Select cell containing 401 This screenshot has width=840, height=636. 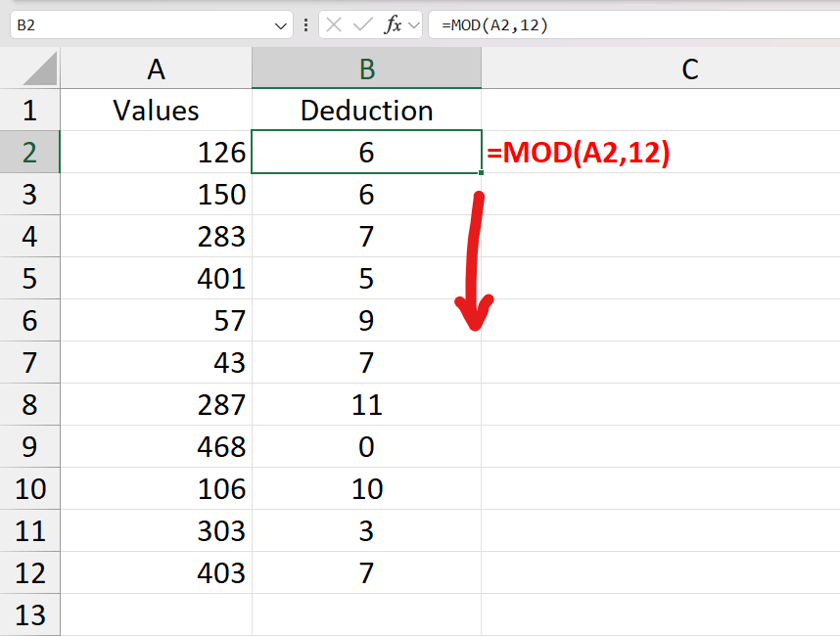coord(156,279)
